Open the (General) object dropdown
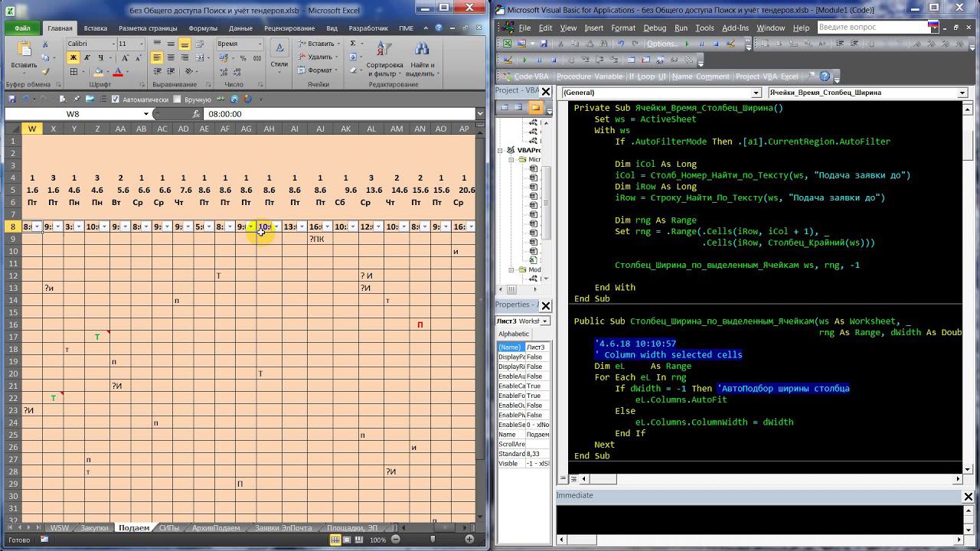This screenshot has width=980, height=551. pos(756,93)
